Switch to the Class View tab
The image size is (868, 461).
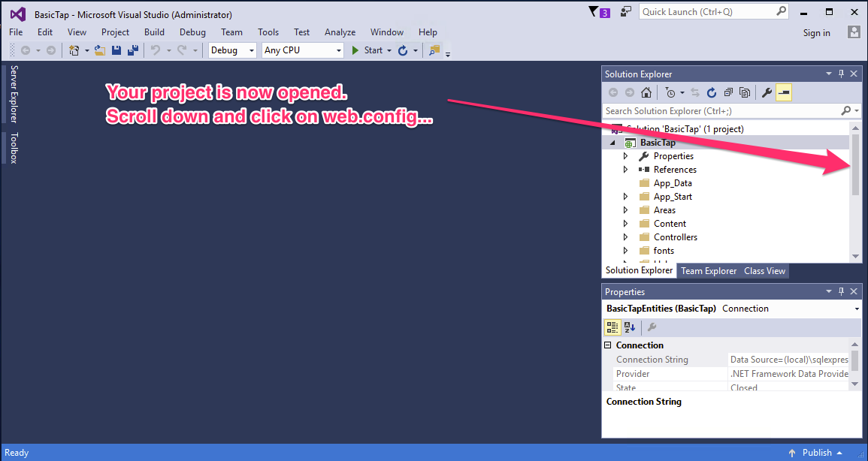[764, 271]
